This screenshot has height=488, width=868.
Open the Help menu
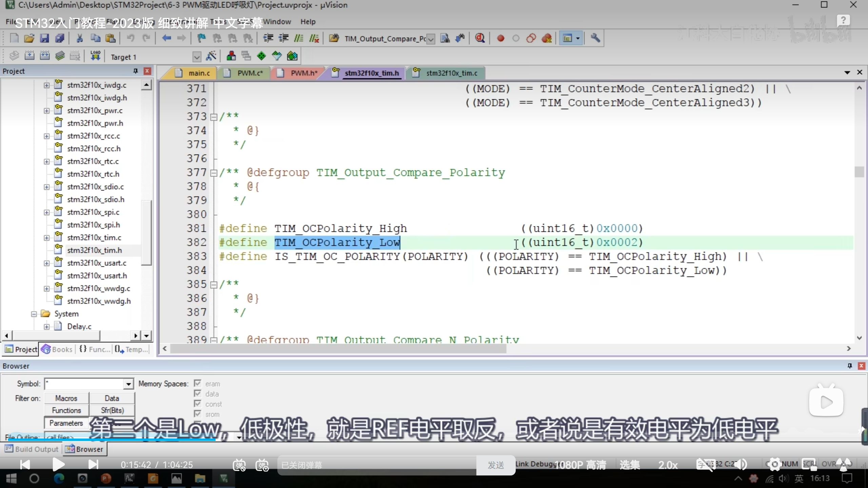click(308, 22)
